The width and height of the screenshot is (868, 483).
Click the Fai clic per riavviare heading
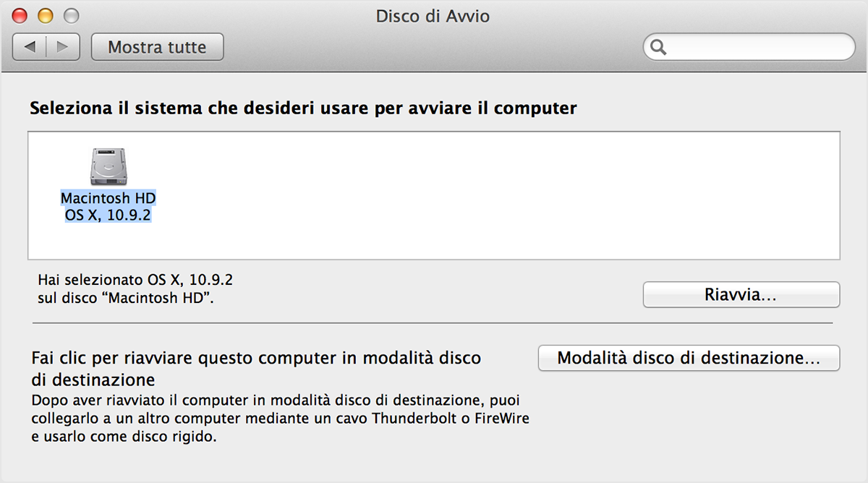(x=257, y=369)
